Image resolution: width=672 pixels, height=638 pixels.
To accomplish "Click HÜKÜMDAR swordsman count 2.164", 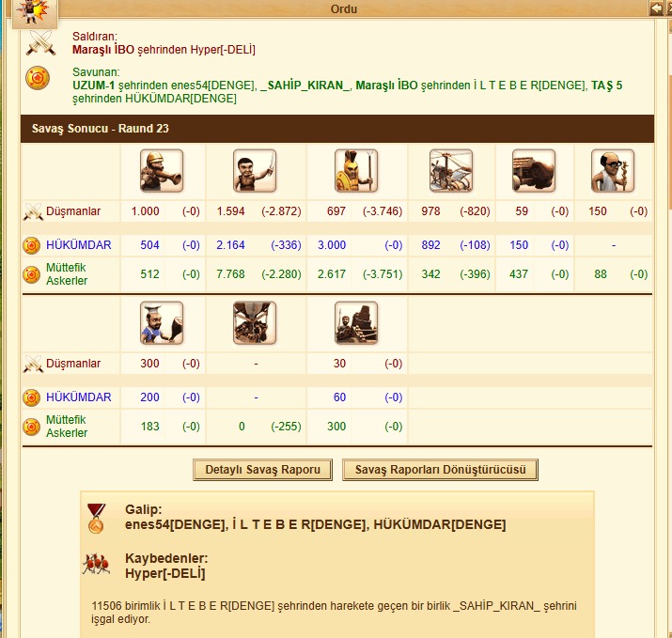I will [230, 245].
